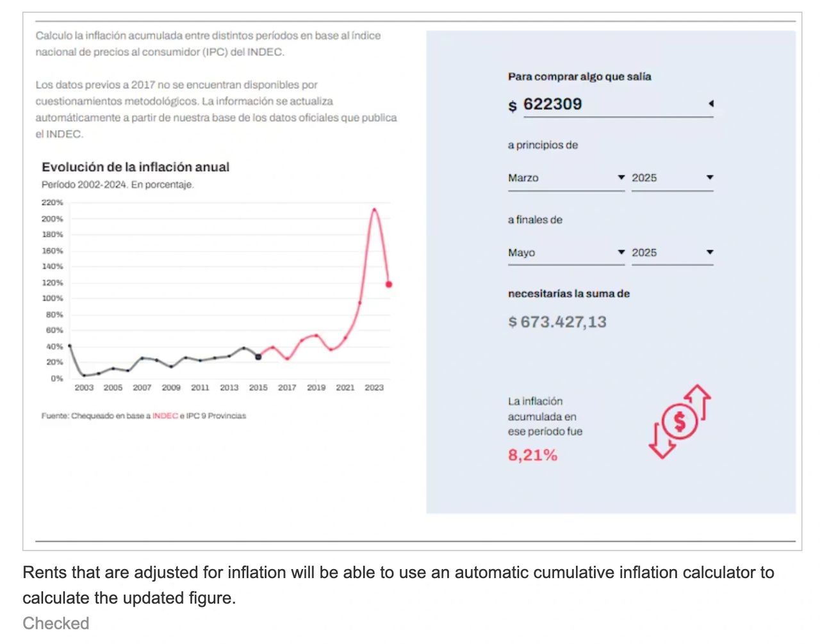Click the 'Evolución de la inflación anual' title
The width and height of the screenshot is (820, 644).
tap(135, 167)
